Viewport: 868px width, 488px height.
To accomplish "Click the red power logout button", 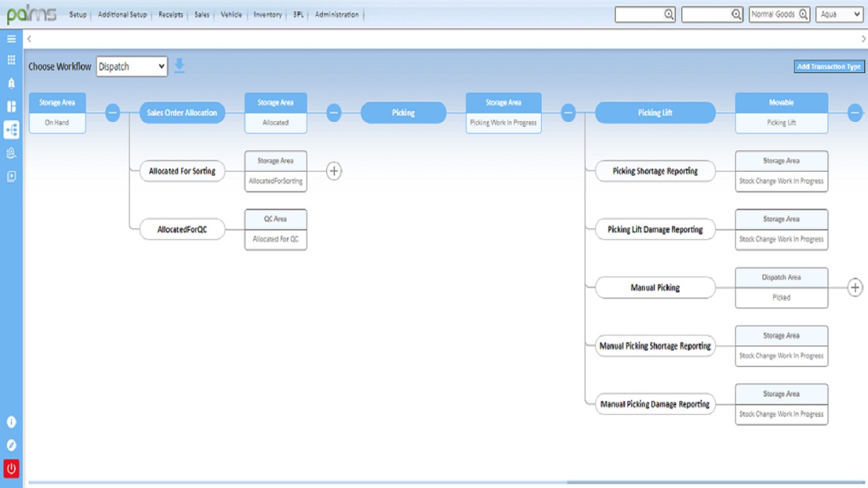I will 11,468.
